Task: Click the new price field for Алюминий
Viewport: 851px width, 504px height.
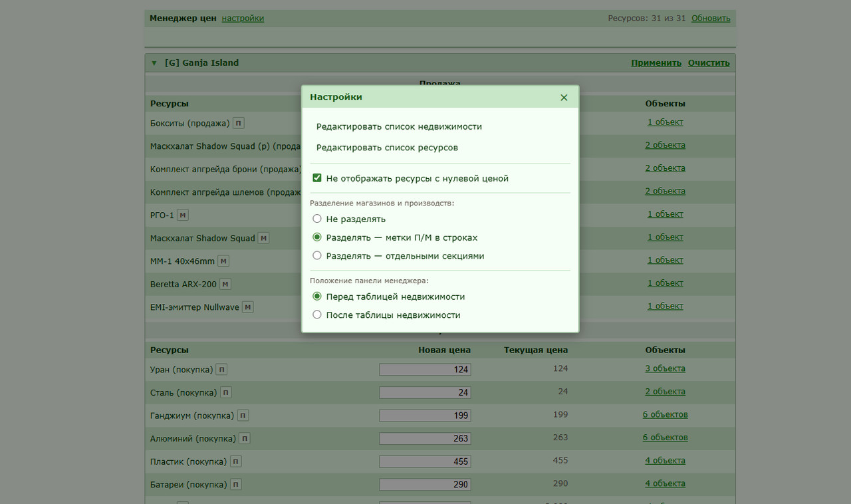Action: [425, 438]
